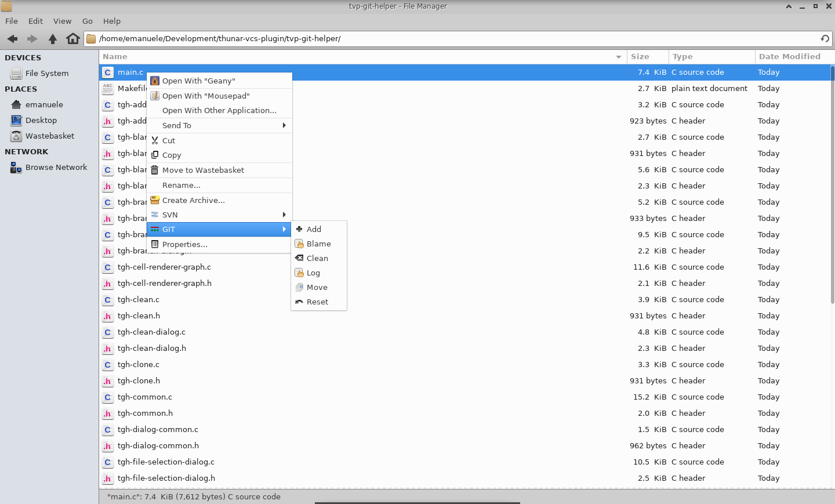Click the Name column sort arrow
The width and height of the screenshot is (835, 504).
[x=619, y=57]
